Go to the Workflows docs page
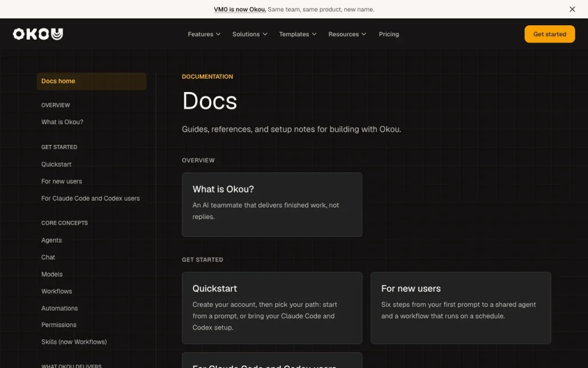The height and width of the screenshot is (368, 588). (x=57, y=292)
